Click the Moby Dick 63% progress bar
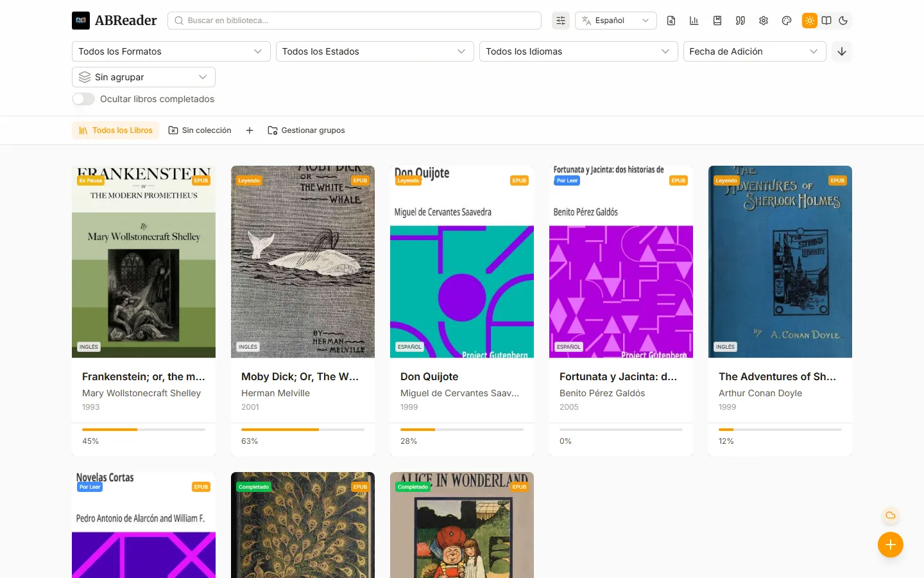The width and height of the screenshot is (924, 578). [303, 430]
